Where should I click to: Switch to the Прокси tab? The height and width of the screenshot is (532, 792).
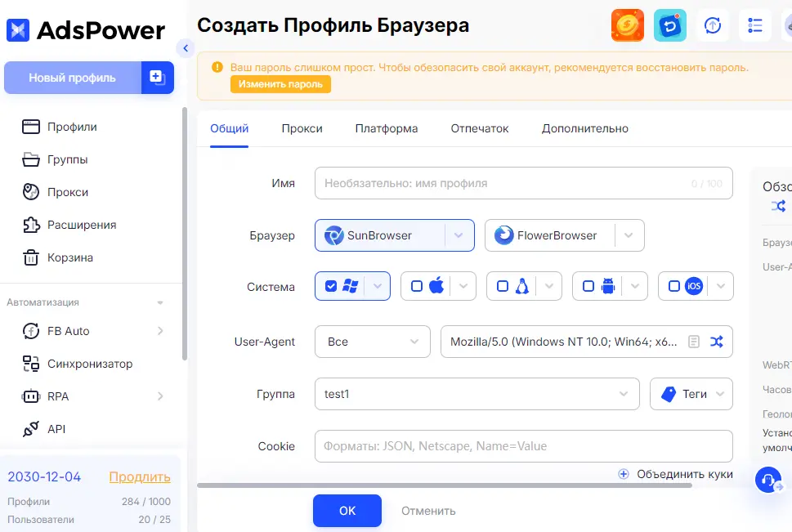pyautogui.click(x=302, y=129)
